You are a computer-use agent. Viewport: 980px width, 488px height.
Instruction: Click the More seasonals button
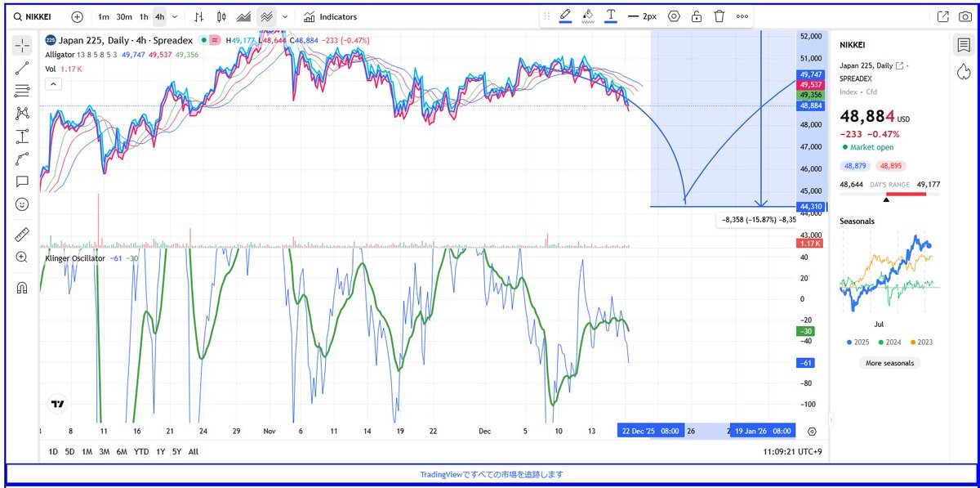[889, 363]
